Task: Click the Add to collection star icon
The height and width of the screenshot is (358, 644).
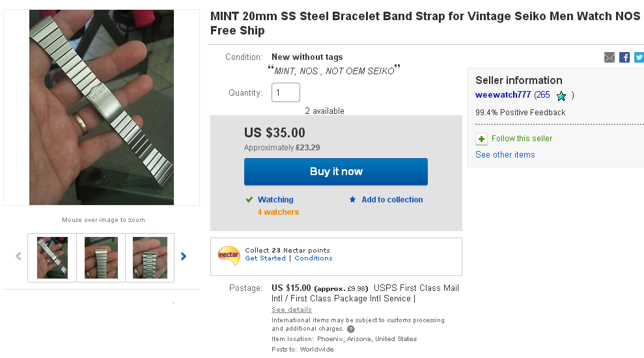Action: [x=353, y=200]
